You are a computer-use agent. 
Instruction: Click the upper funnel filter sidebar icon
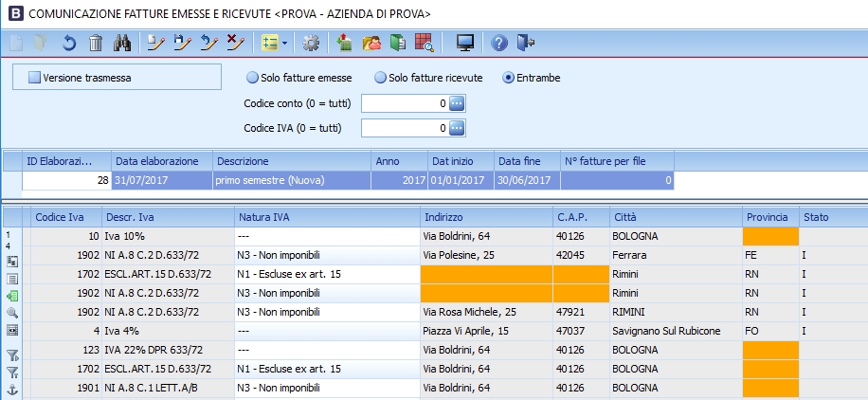click(x=11, y=355)
